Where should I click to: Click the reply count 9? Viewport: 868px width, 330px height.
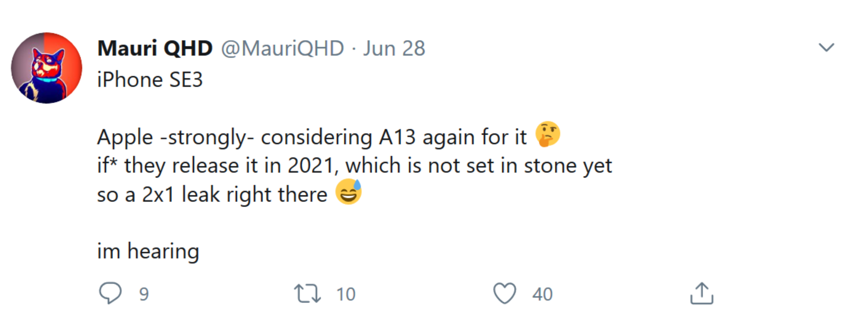[144, 294]
